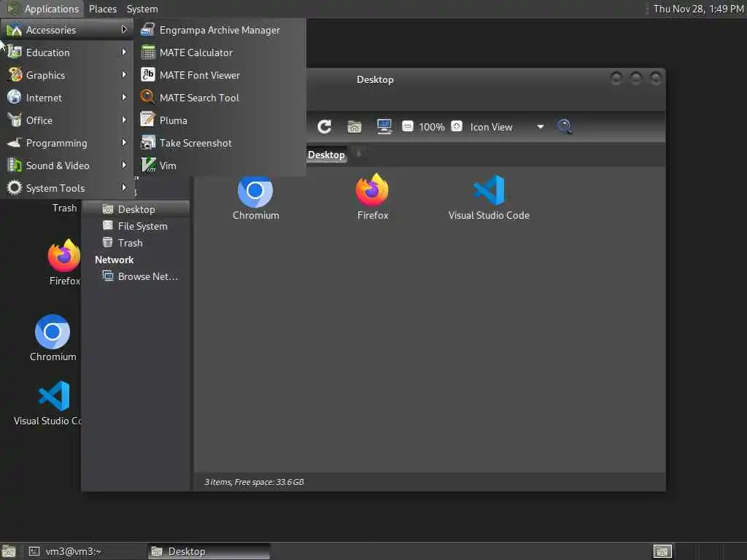Click the Desktop window button in taskbar

[x=209, y=551]
